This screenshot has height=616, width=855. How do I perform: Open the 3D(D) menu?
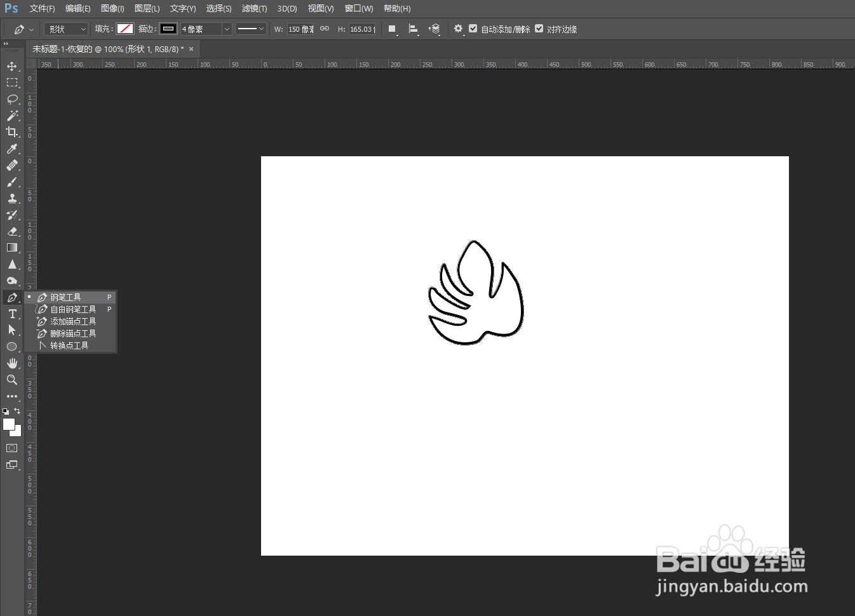pos(287,8)
